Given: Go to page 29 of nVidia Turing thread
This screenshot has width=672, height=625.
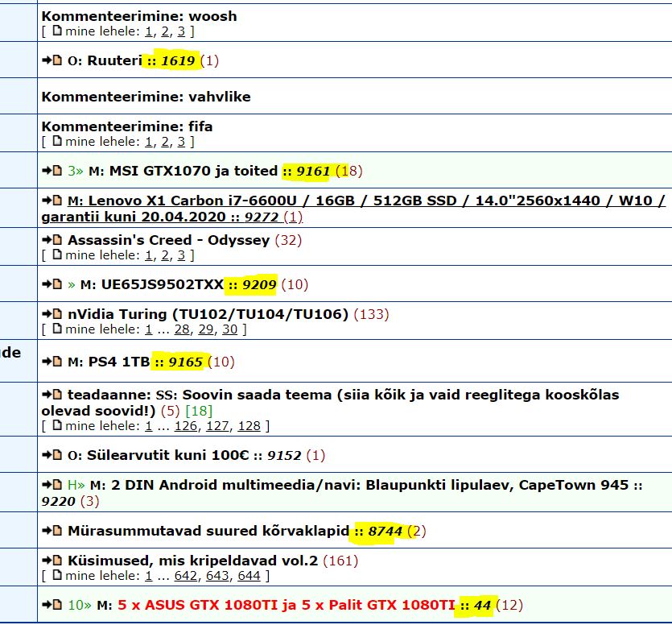Looking at the screenshot, I should (x=206, y=329).
